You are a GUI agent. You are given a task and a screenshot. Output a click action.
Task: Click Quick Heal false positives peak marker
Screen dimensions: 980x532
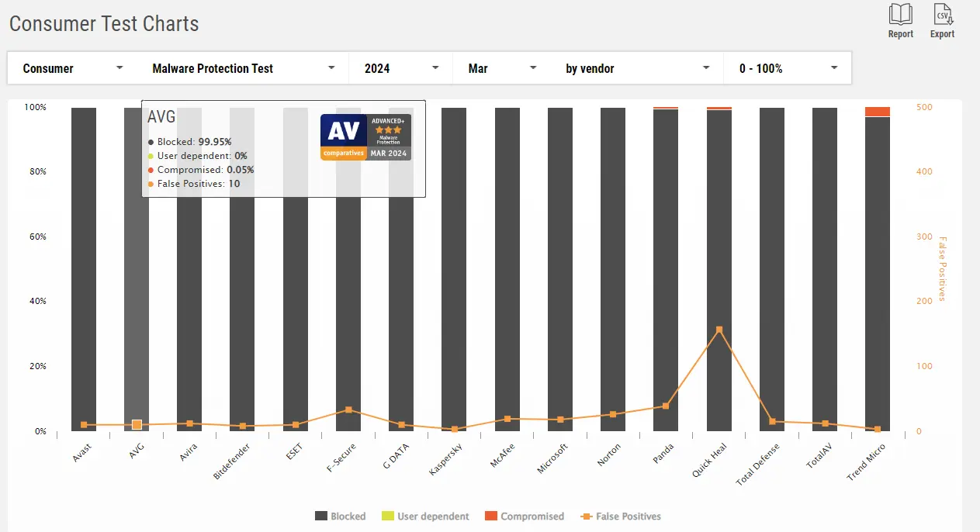719,330
